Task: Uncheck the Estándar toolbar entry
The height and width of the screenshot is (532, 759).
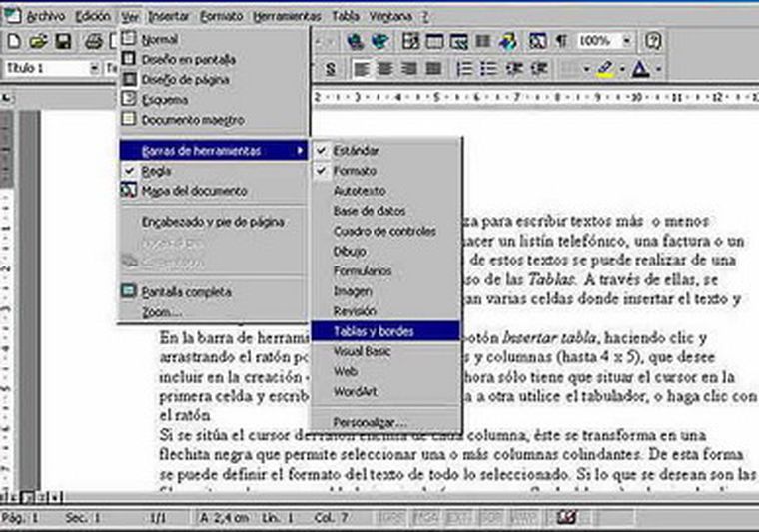Action: pos(385,151)
